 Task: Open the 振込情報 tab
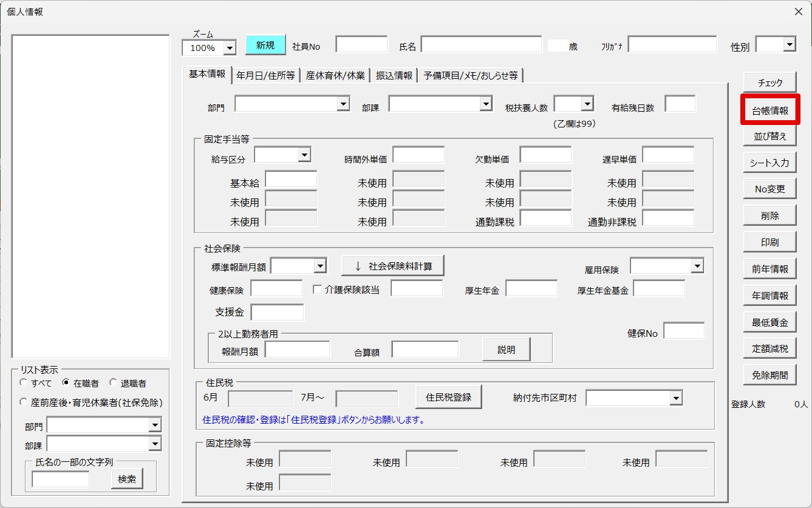pos(394,75)
